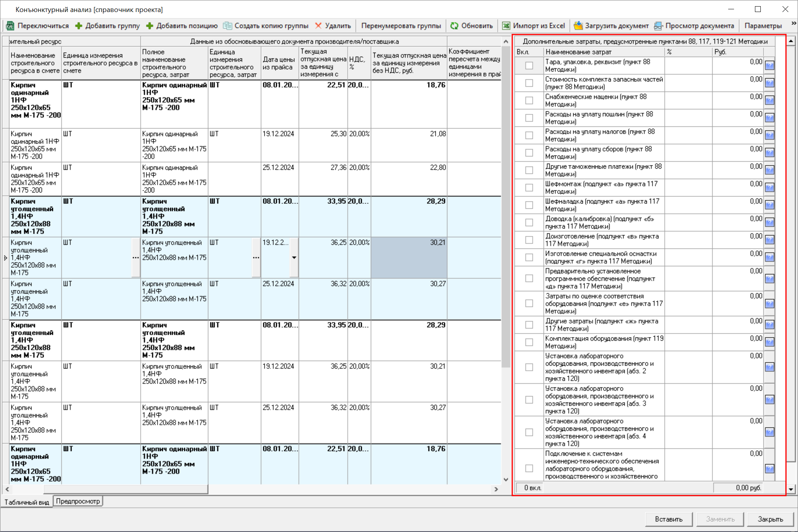This screenshot has height=532, width=798.
Task: Click help icon for Стоимость комплекта запасных частей
Action: [x=770, y=83]
